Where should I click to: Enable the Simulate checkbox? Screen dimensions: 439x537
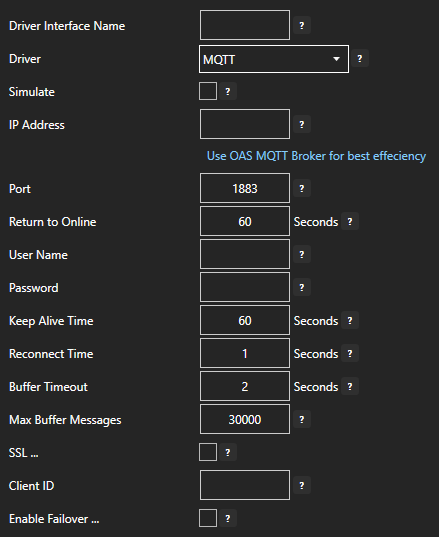(x=208, y=91)
